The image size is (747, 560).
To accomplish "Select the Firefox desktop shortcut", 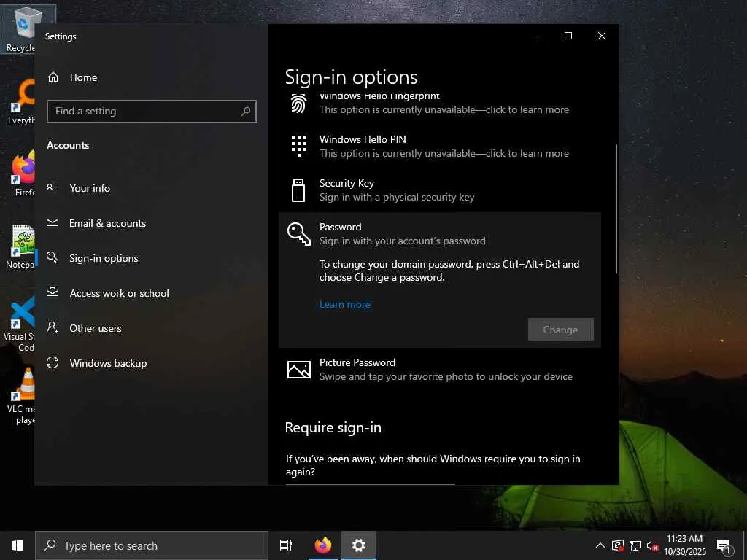I will coord(23,174).
